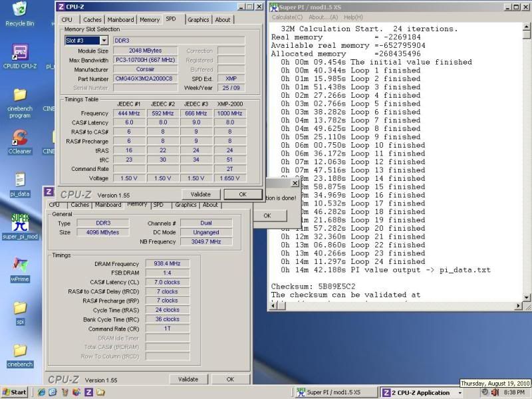Click the Checksum 5B89E5C2 line
This screenshot has width=532, height=399.
pos(313,287)
